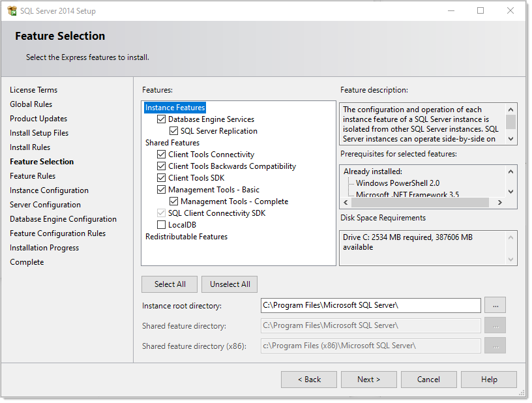The image size is (532, 403).
Task: Select the Redistributable Features tree node
Action: (x=186, y=237)
